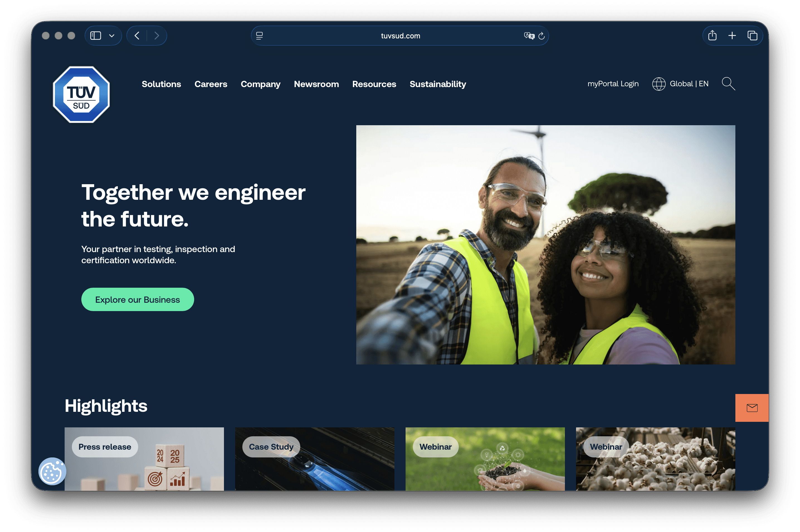Click the browser share icon
800x532 pixels.
point(712,36)
